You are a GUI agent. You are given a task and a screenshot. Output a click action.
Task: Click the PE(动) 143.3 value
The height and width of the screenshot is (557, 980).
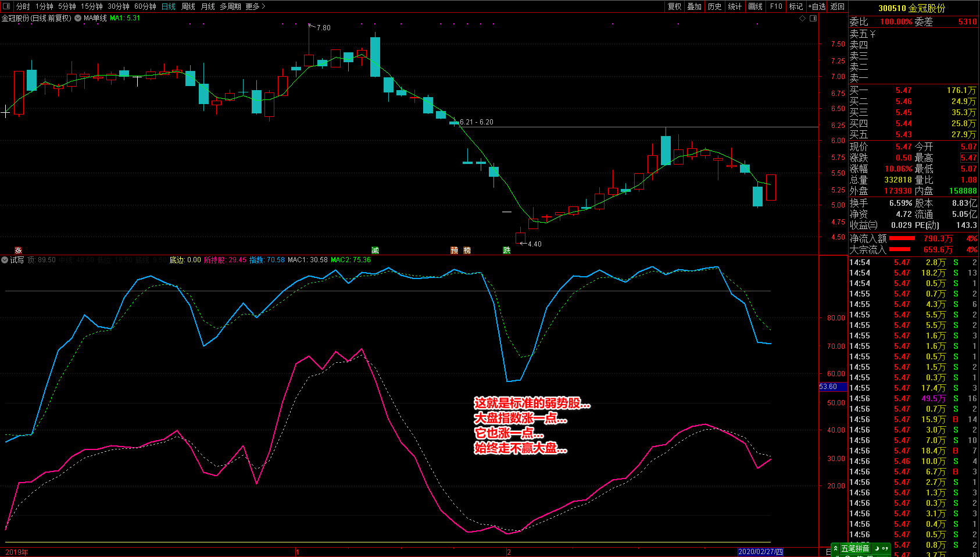tap(966, 225)
